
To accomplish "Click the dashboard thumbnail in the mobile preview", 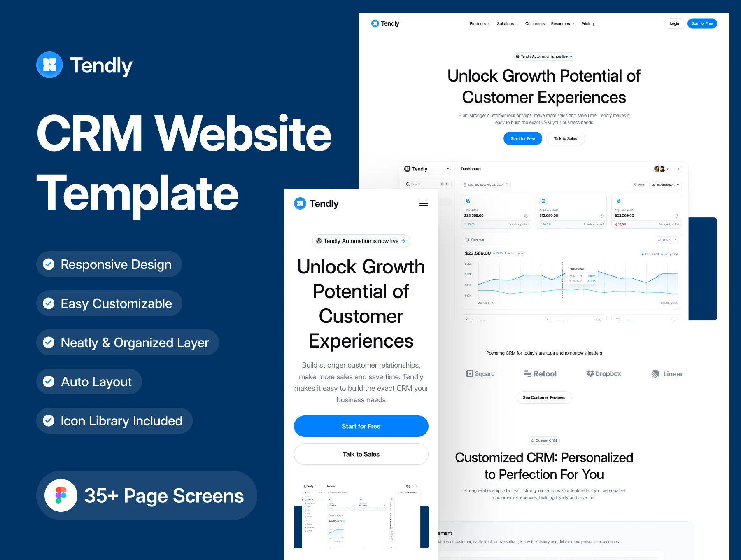I will pos(361,516).
